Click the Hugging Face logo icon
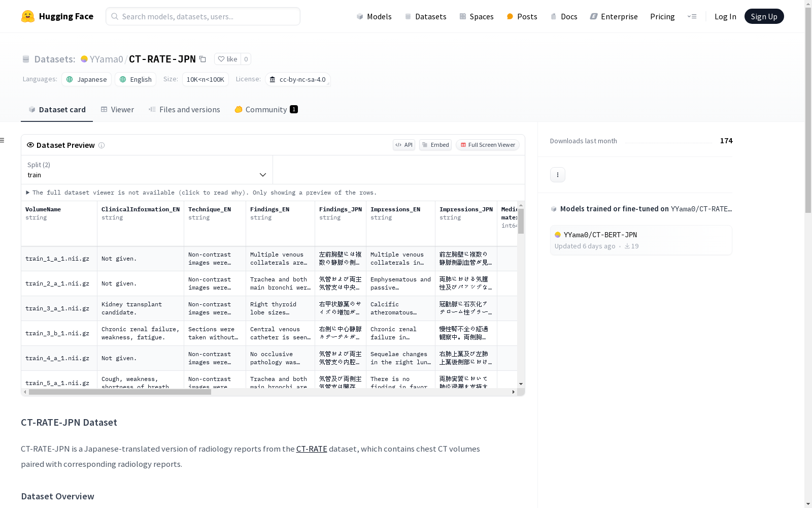812x508 pixels. [x=28, y=16]
